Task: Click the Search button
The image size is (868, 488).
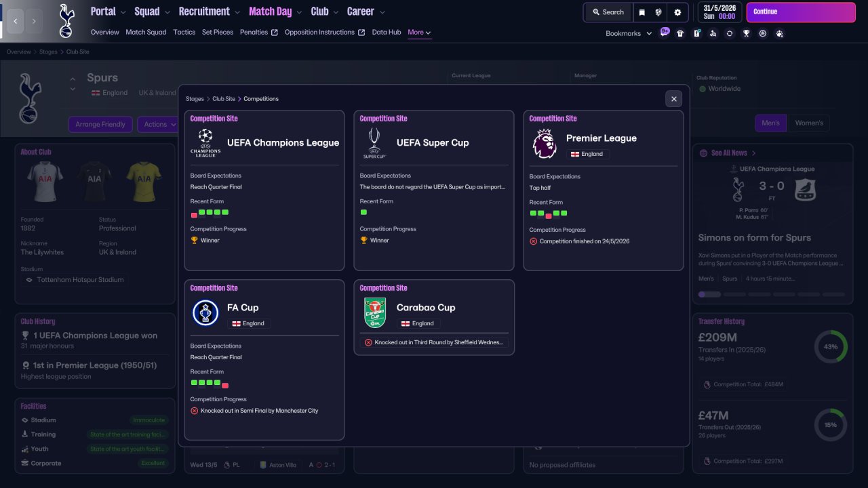Action: click(x=608, y=12)
